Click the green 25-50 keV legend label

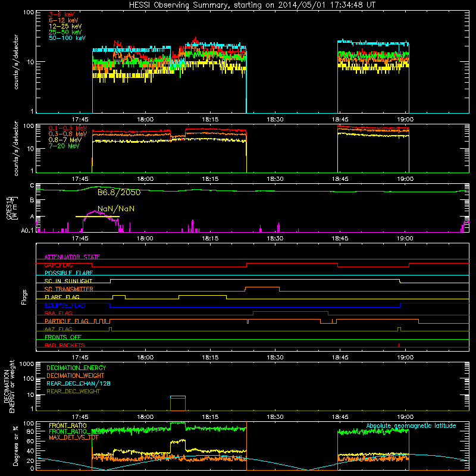pyautogui.click(x=65, y=32)
